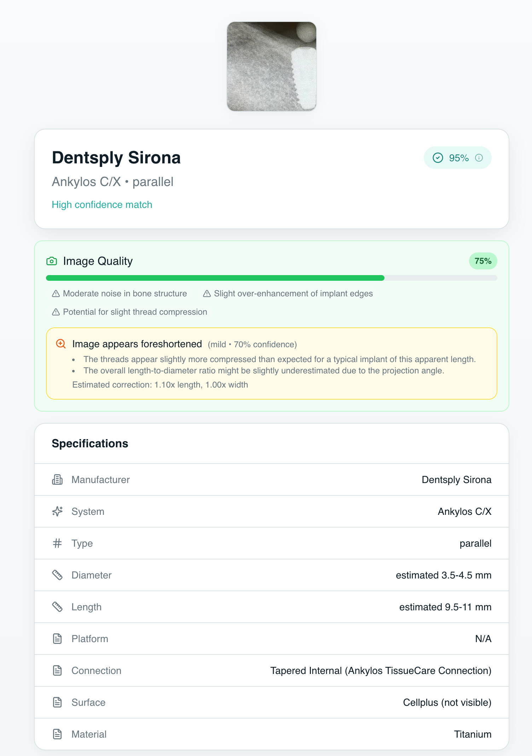The width and height of the screenshot is (532, 756).
Task: Click the sparkle icon beside System
Action: pyautogui.click(x=57, y=511)
